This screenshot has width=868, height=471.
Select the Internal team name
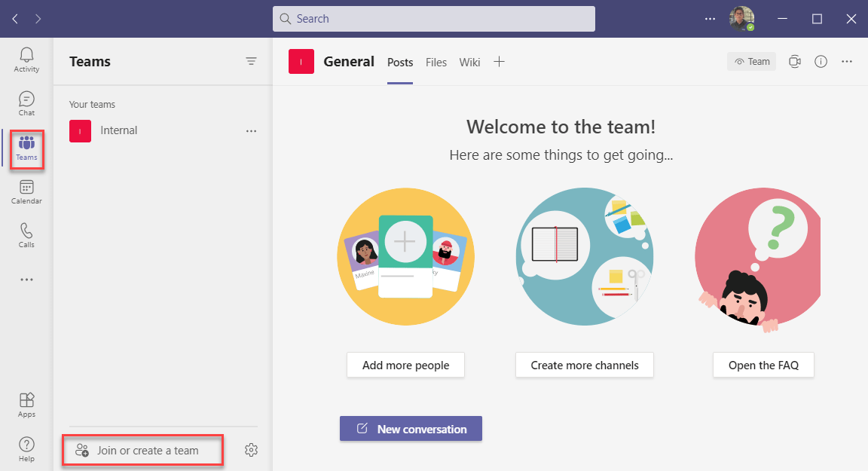pyautogui.click(x=119, y=130)
